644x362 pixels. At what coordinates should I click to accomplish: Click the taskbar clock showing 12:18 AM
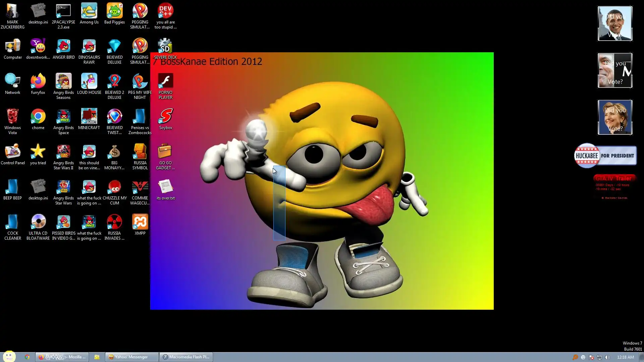tap(625, 357)
